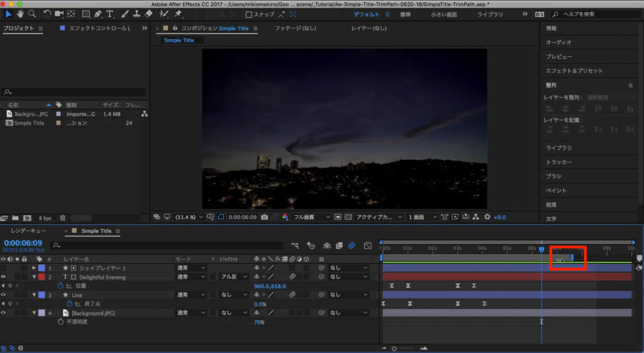Viewport: 644px width, 353px height.
Task: Toggle visibility of Background.JPG layer
Action: pos(3,313)
